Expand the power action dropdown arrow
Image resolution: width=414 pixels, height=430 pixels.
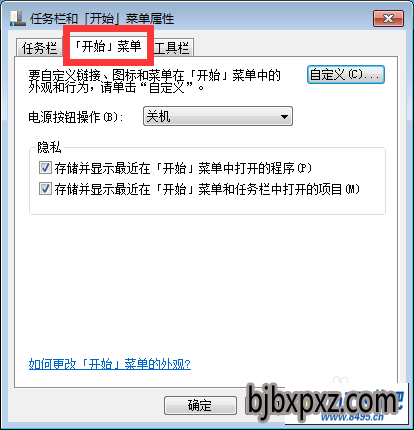point(284,117)
